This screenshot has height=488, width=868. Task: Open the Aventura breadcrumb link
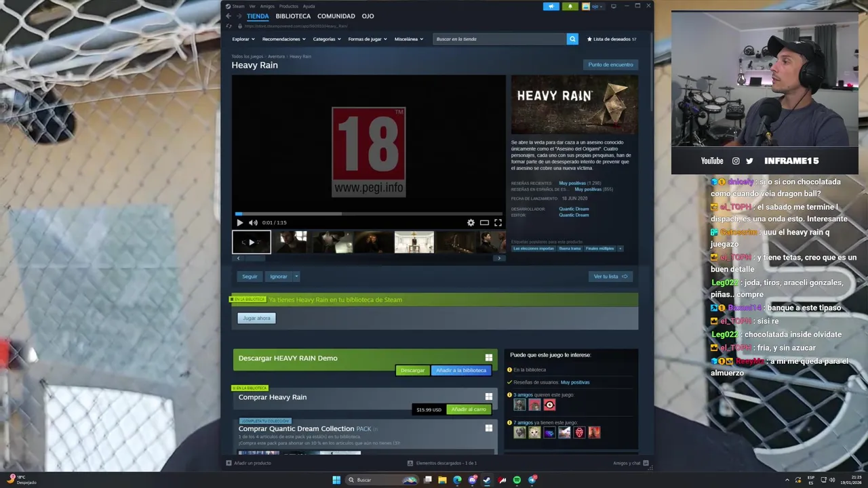point(276,56)
